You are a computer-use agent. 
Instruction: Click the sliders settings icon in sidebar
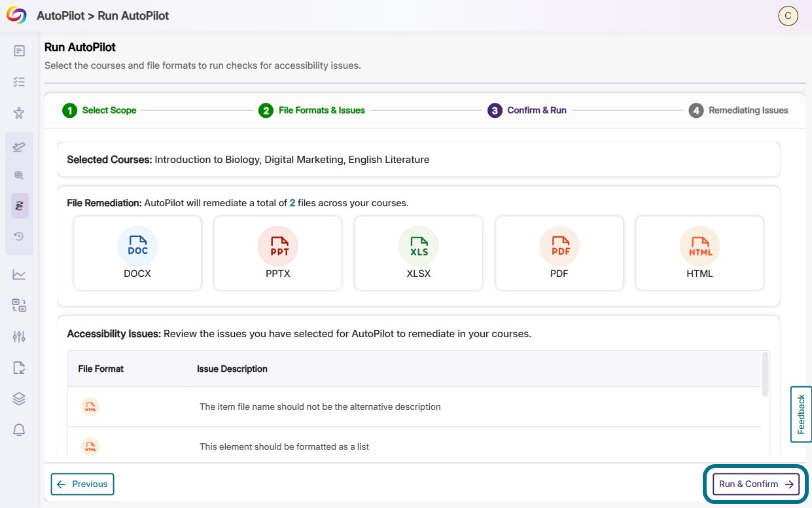19,336
